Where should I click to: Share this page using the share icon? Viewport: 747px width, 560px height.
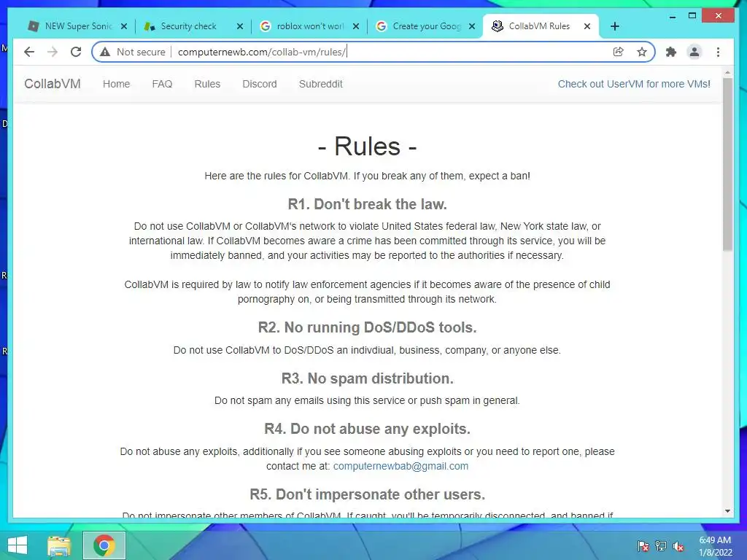click(619, 52)
